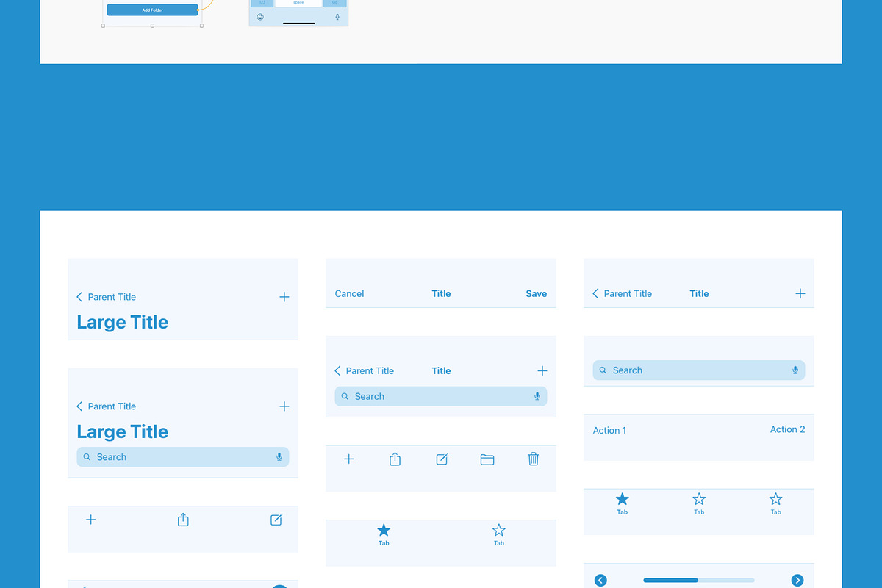Click the Title text between Cancel and Save
The height and width of the screenshot is (588, 882).
click(x=441, y=293)
